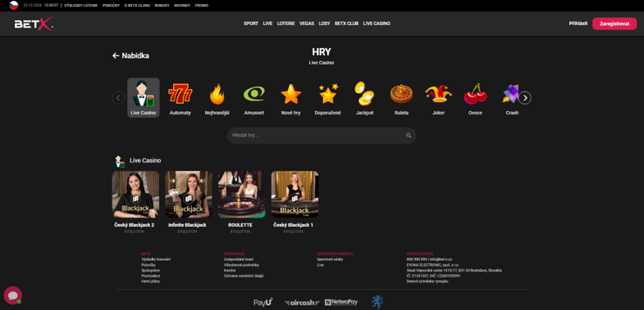Select the Live Casino category icon
The image size is (644, 310).
(x=143, y=97)
